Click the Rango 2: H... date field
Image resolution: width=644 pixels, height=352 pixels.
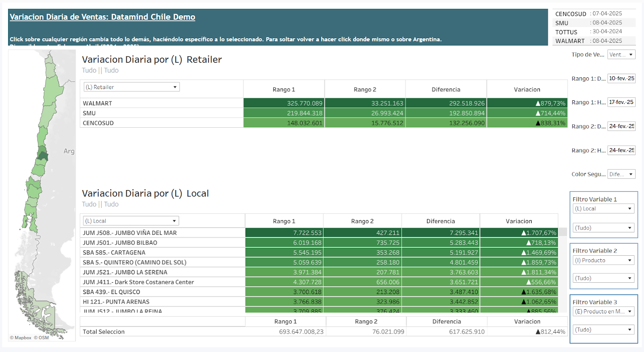point(621,150)
